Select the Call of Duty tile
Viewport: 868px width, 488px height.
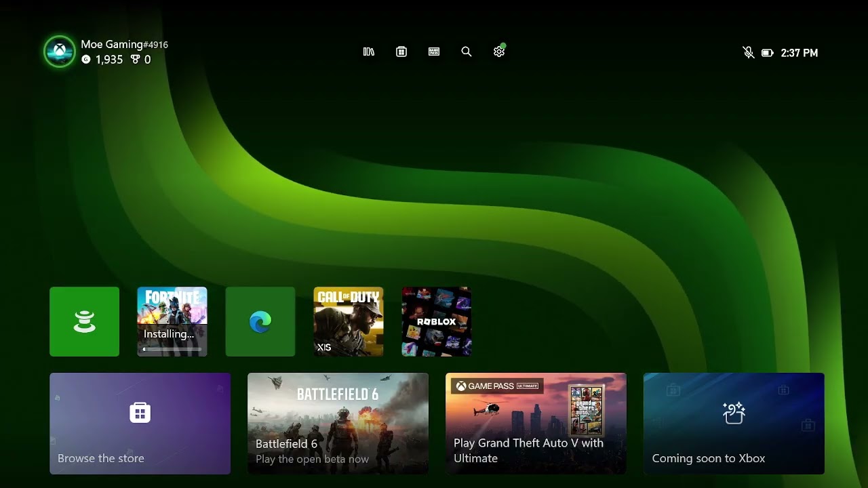click(349, 321)
